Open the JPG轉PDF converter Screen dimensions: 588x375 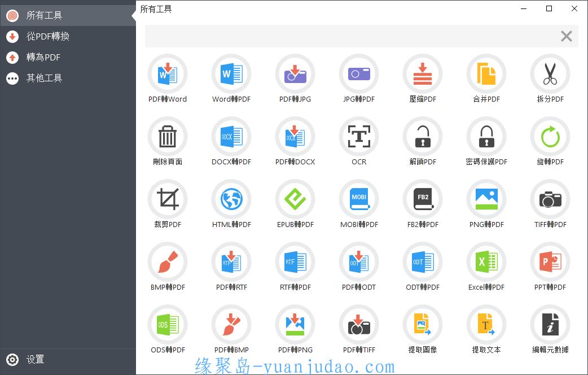pyautogui.click(x=359, y=74)
